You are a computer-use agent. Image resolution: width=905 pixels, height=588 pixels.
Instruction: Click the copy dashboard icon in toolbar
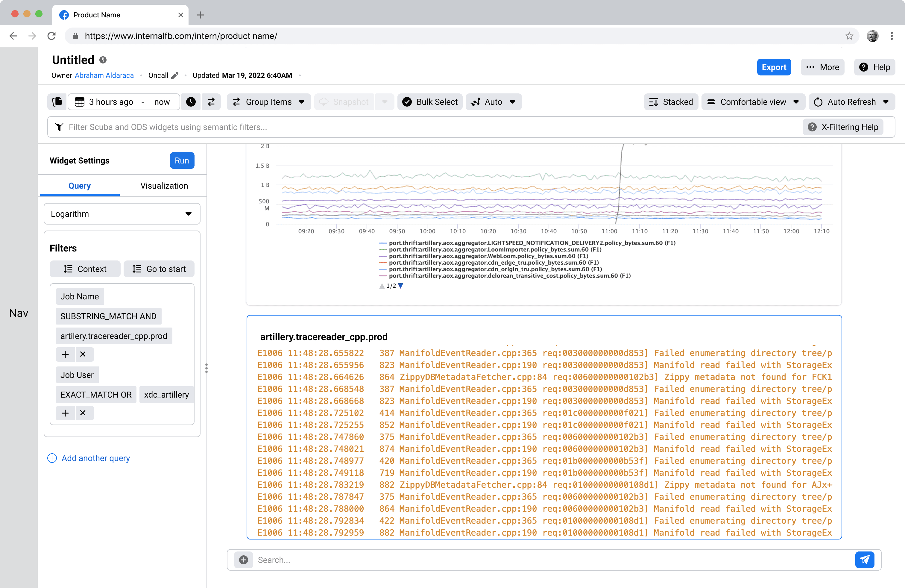point(57,102)
